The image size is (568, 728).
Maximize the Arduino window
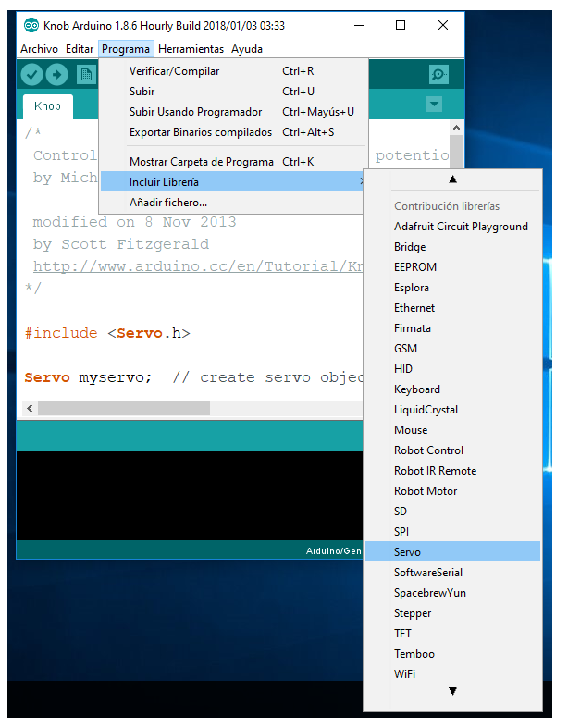[401, 25]
